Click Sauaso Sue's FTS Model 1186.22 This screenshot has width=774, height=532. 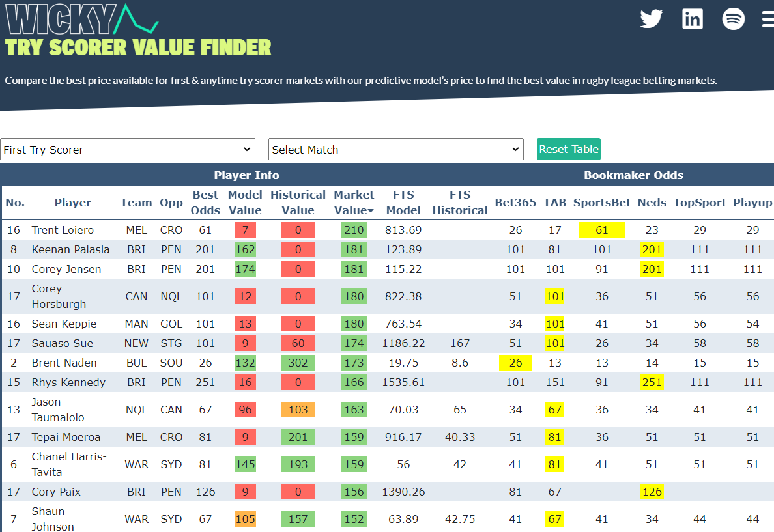pyautogui.click(x=403, y=343)
